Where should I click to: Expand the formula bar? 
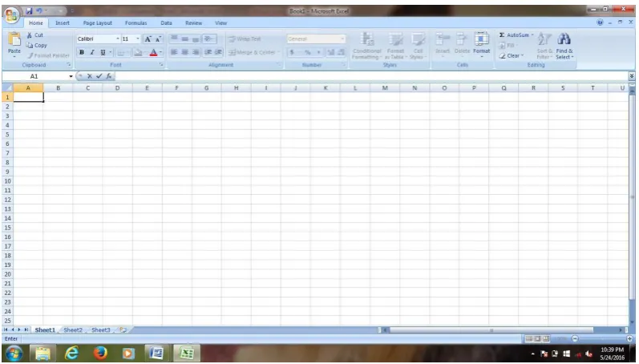(632, 76)
